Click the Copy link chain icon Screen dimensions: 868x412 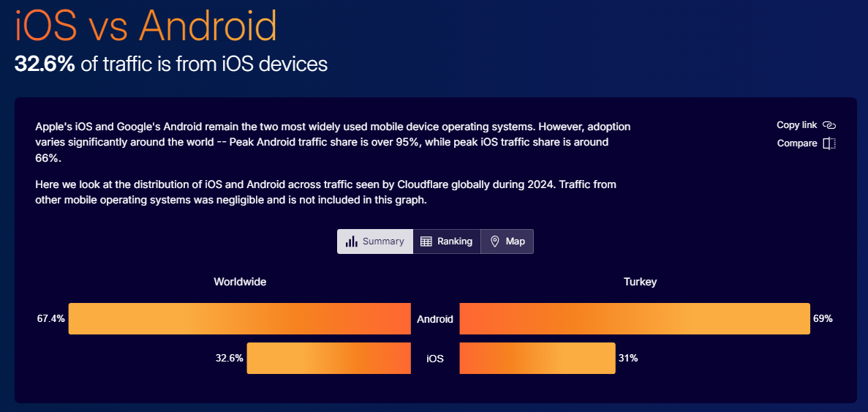(x=829, y=125)
